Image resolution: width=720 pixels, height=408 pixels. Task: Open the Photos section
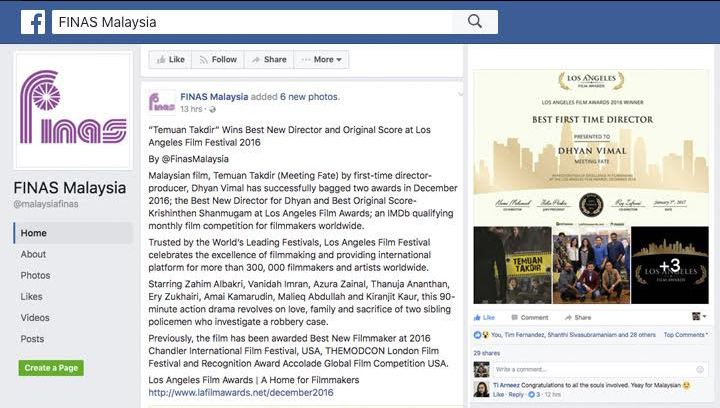click(35, 275)
